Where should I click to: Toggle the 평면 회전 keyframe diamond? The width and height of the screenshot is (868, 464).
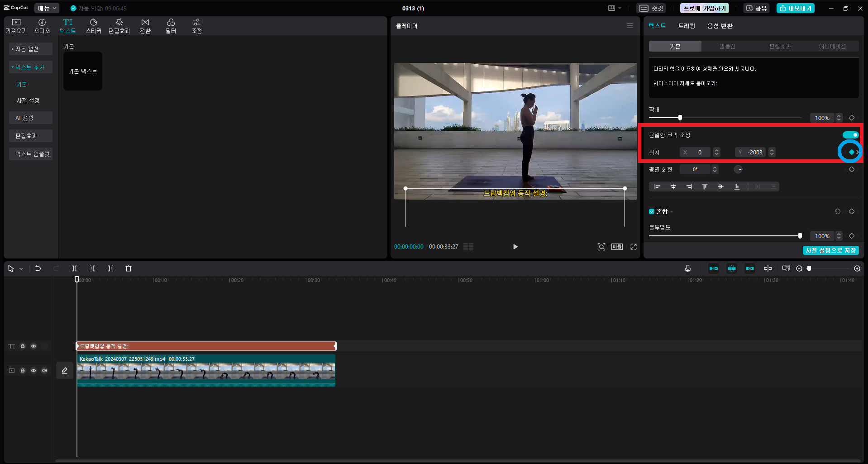pyautogui.click(x=852, y=169)
